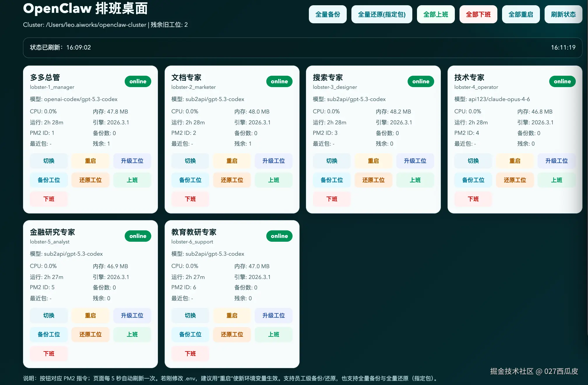Click 上班 for 教育教研专家

coord(273,334)
